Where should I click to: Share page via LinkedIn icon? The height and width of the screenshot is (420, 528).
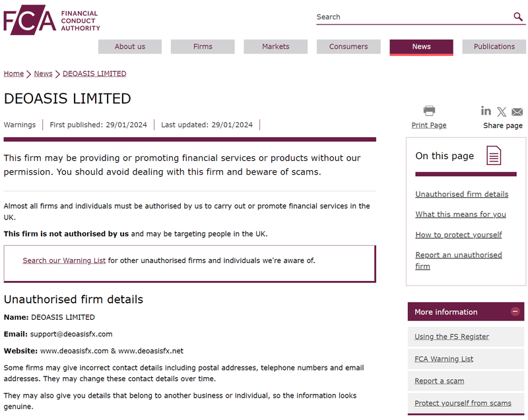pyautogui.click(x=486, y=111)
